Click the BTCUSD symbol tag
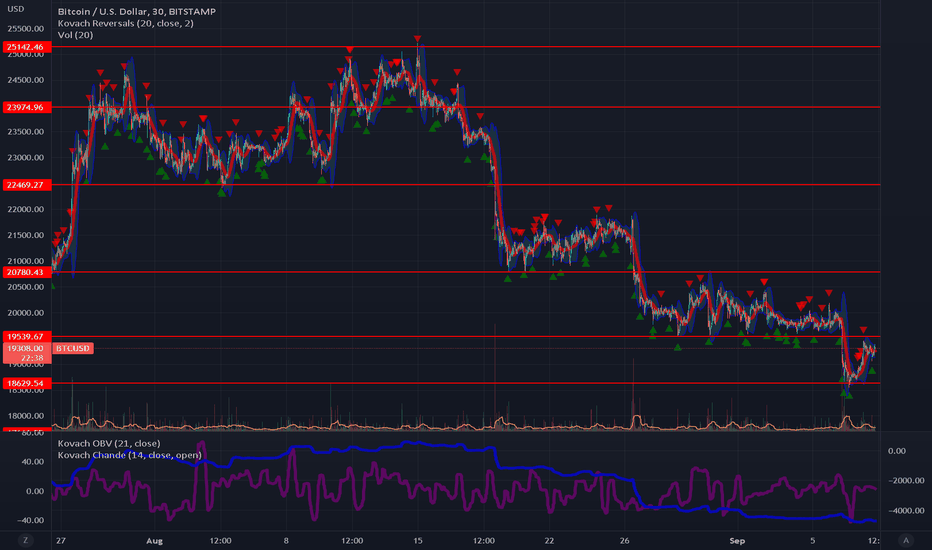 (73, 348)
